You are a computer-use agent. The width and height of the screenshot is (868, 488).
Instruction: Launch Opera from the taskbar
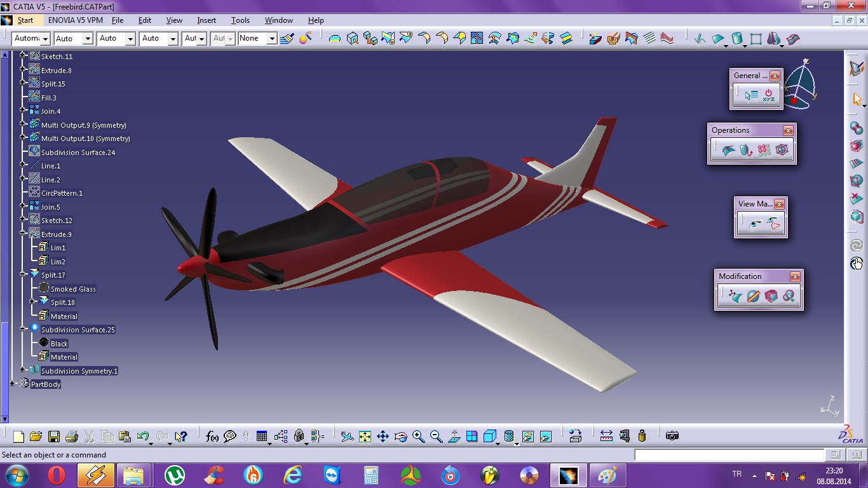pos(57,475)
